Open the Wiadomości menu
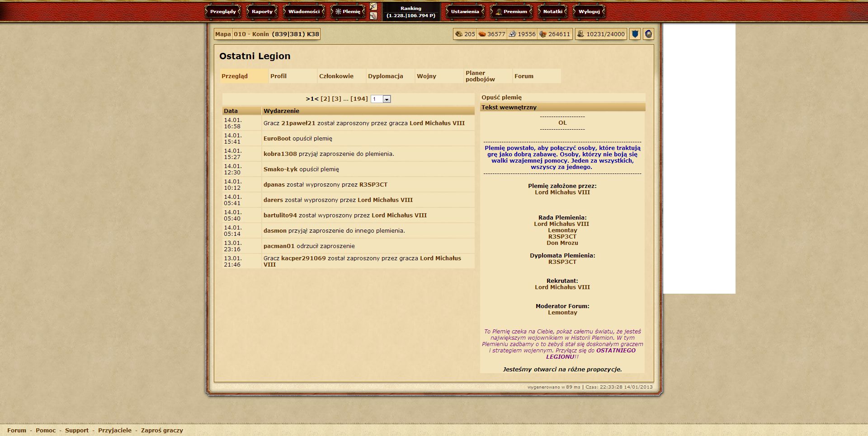Viewport: 868px width, 436px height. click(304, 11)
